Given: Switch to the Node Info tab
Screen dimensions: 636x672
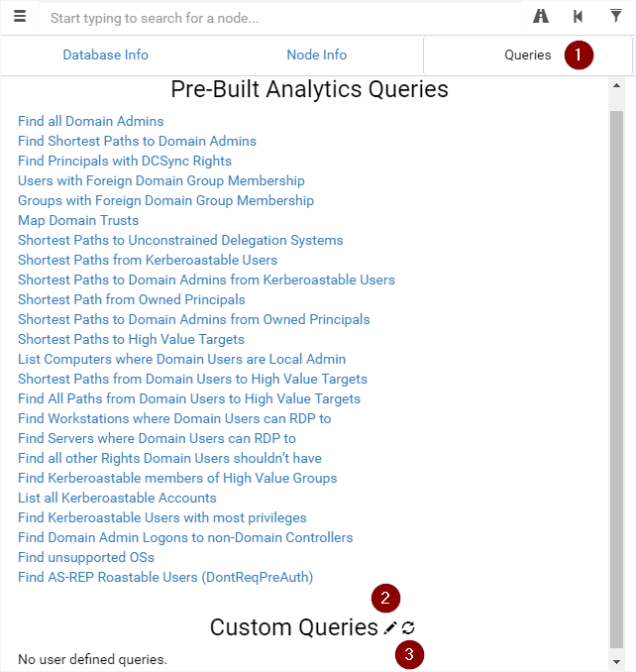Looking at the screenshot, I should (316, 55).
